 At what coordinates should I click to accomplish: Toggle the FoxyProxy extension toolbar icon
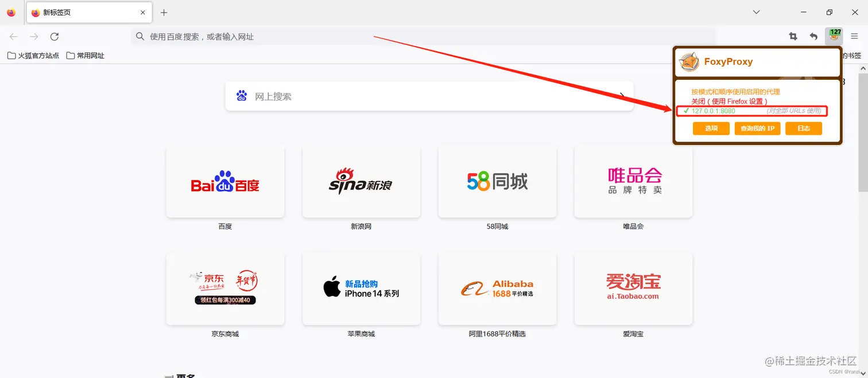tap(834, 37)
